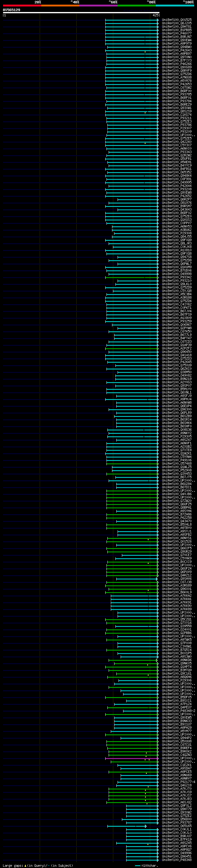This screenshot has height=868, width=197.
Task: Click the UniRef100_B9SXI1 cyan alignment bar
Action: click(142, 701)
